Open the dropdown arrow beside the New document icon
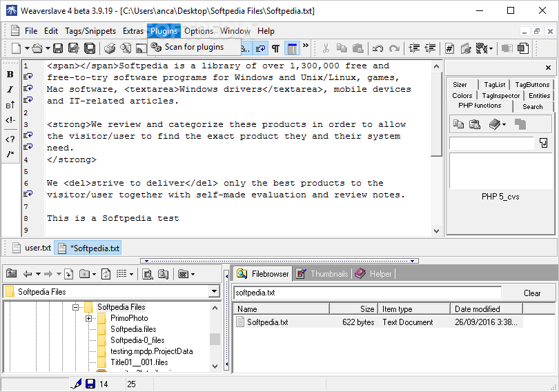559x392 pixels. tap(27, 48)
